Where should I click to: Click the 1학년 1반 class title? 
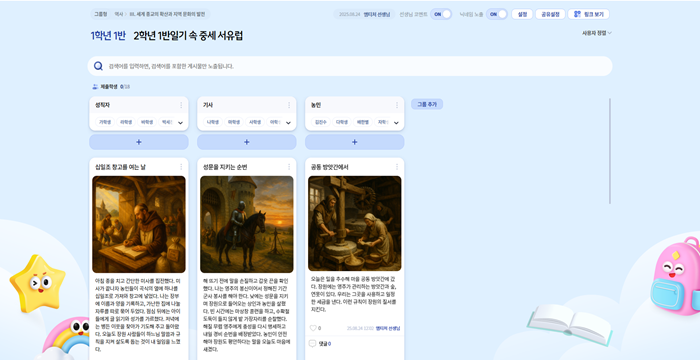108,36
